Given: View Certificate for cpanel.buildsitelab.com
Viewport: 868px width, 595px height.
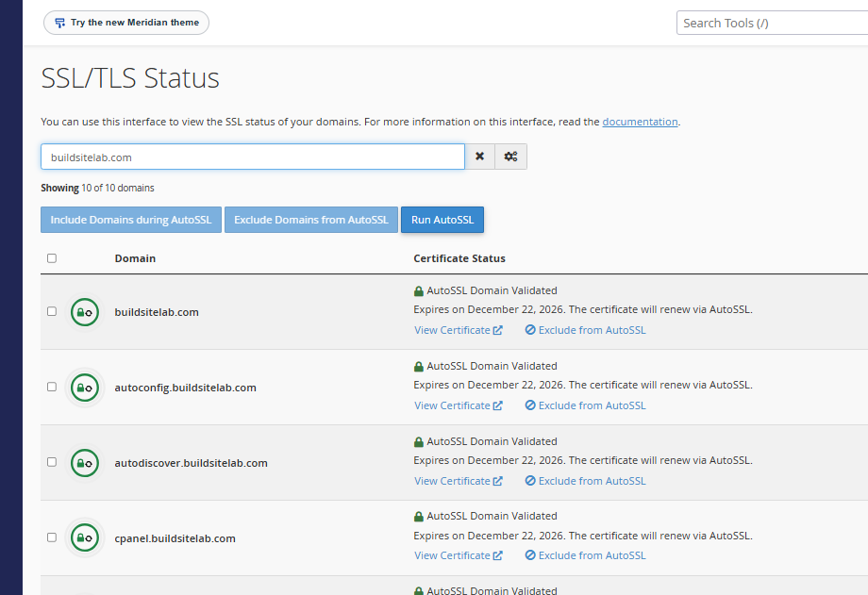Looking at the screenshot, I should 459,555.
